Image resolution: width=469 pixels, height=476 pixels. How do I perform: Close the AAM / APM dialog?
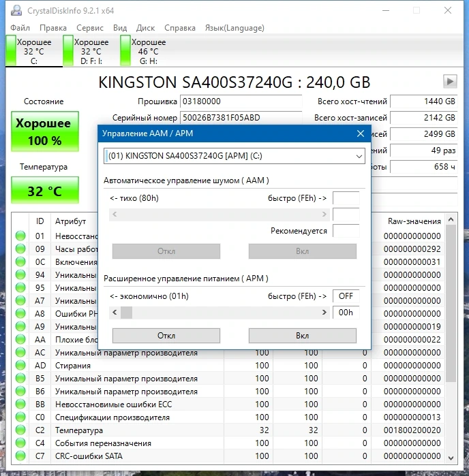click(x=361, y=133)
